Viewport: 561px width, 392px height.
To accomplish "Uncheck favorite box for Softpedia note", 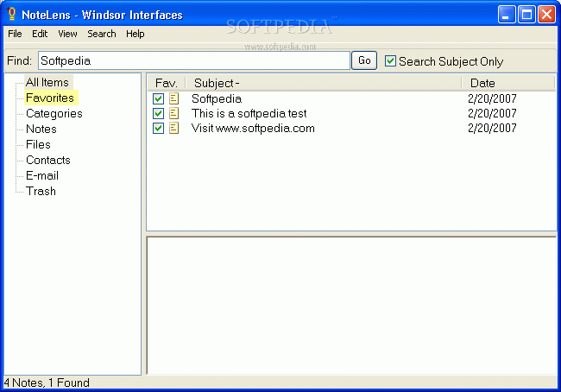I will [158, 98].
